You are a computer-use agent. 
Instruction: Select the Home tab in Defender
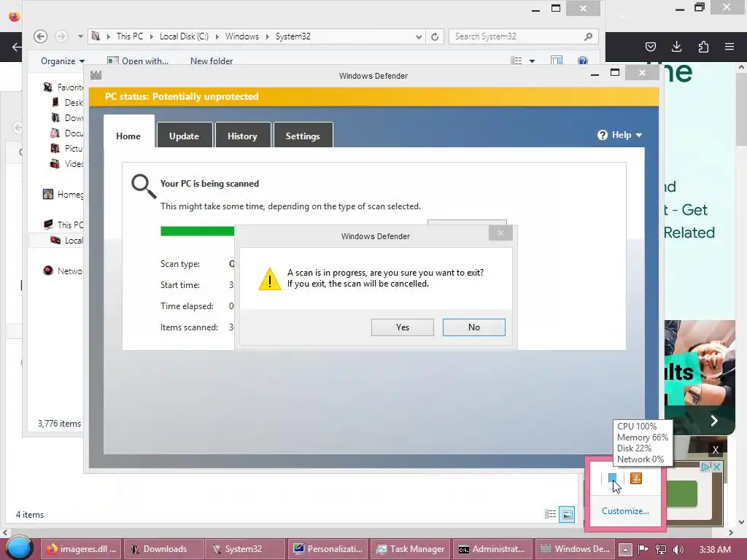(x=128, y=136)
